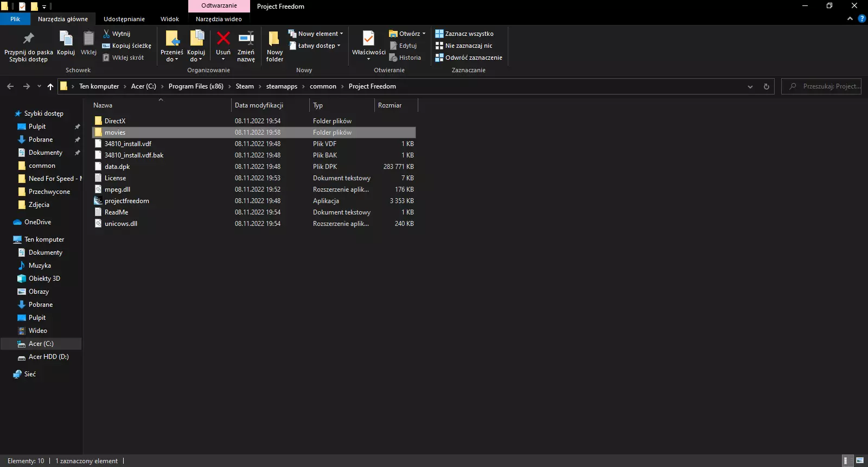Switch to the Narzędzia główne tab
Screen dimensions: 868x467
[x=63, y=19]
